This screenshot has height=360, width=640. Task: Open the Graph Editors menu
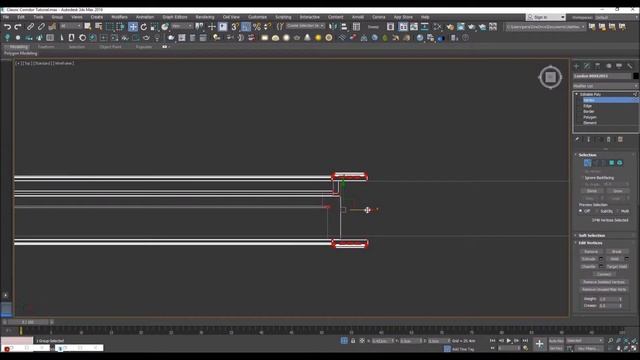pos(175,17)
